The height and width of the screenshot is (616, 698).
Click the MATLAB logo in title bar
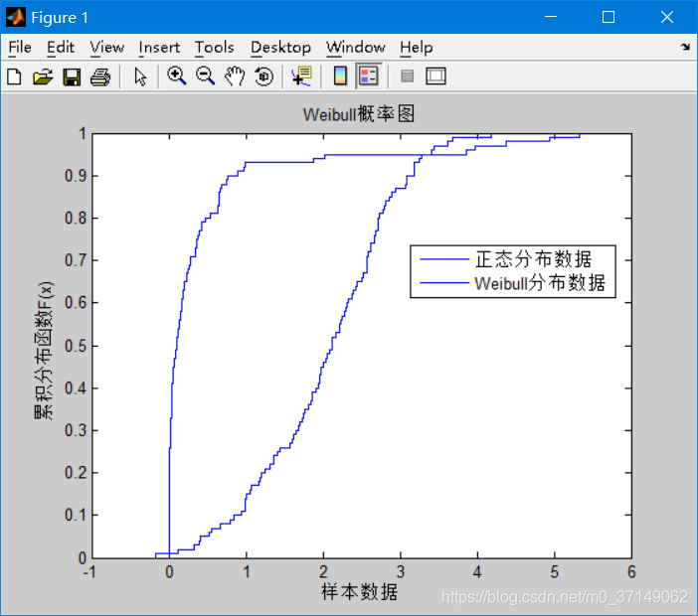click(x=16, y=17)
